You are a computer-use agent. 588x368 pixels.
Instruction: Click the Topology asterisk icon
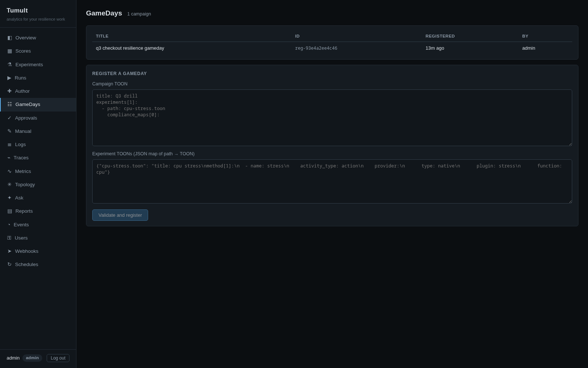(x=10, y=184)
